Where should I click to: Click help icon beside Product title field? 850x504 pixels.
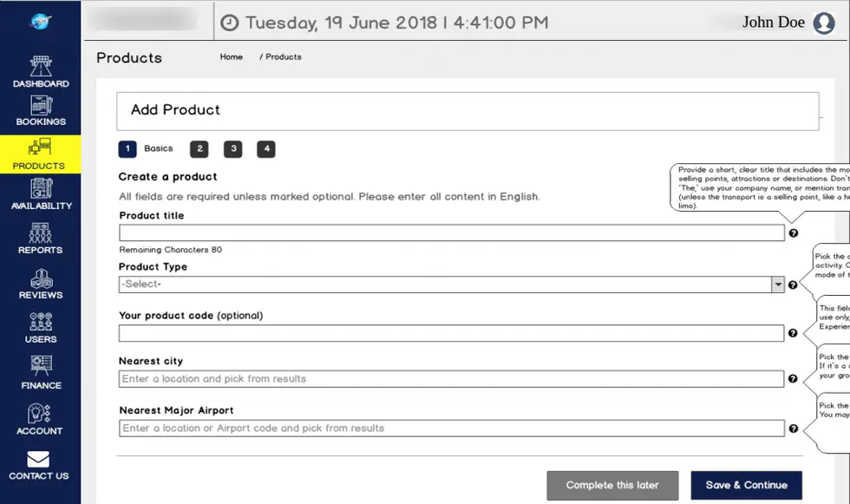click(x=793, y=233)
